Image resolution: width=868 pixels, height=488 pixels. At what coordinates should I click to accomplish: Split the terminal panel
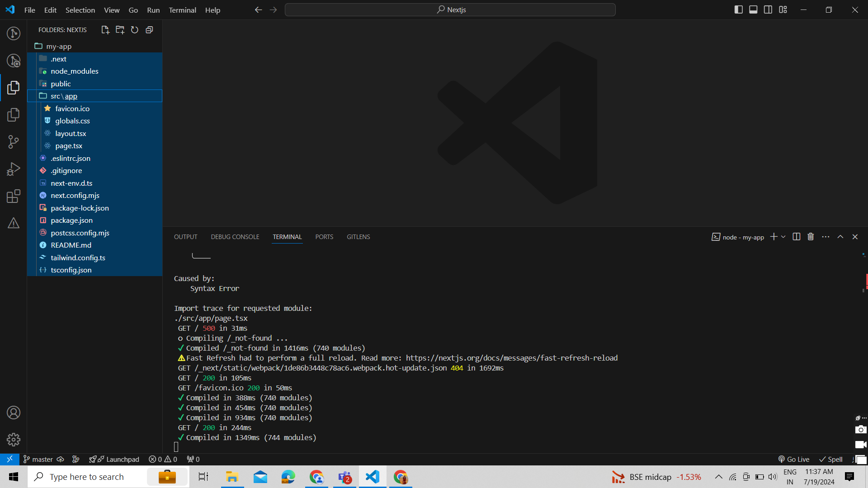(x=797, y=237)
